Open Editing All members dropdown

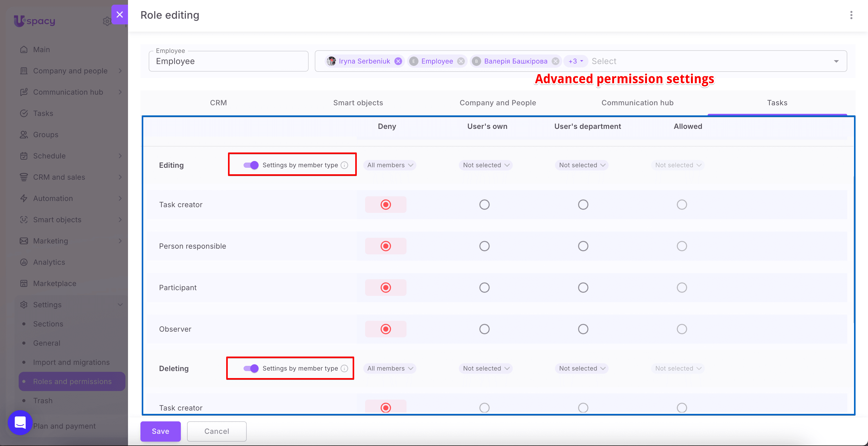390,165
